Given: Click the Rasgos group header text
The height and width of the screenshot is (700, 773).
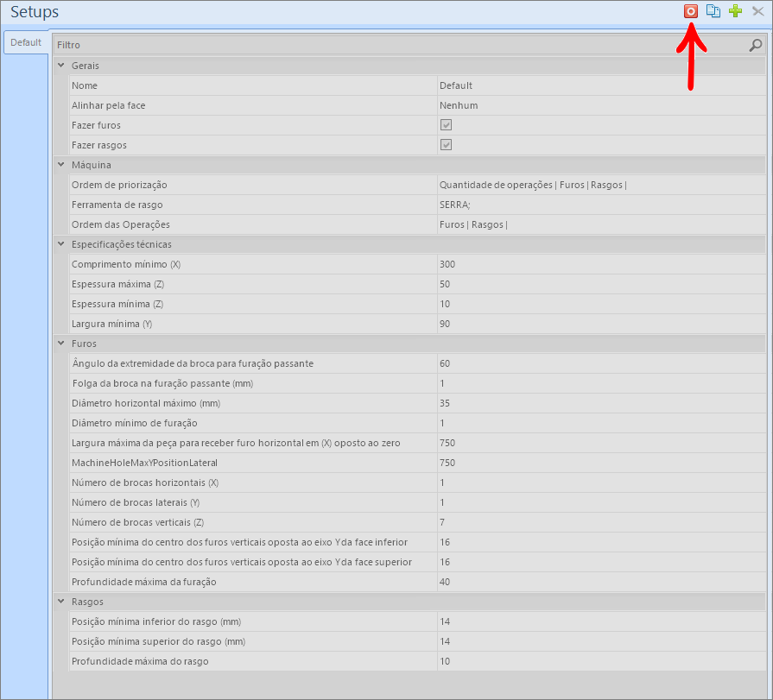Looking at the screenshot, I should (87, 602).
